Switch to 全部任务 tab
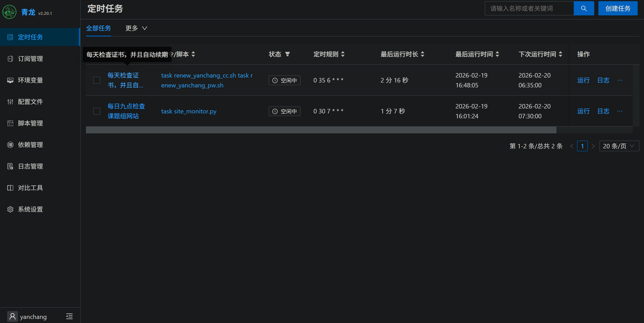This screenshot has width=644, height=323. [98, 28]
